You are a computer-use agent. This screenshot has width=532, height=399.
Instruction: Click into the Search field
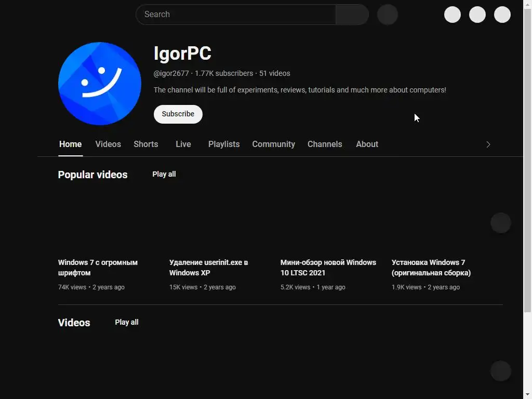pyautogui.click(x=236, y=14)
